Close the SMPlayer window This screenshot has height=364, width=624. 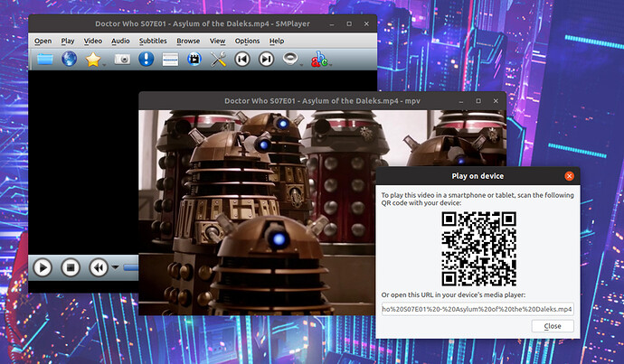point(366,23)
